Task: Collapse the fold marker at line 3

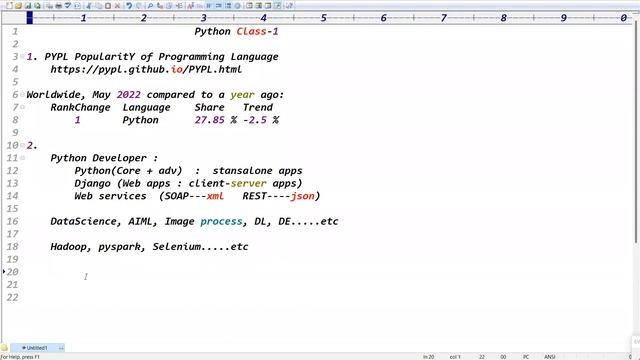Action: coord(22,56)
